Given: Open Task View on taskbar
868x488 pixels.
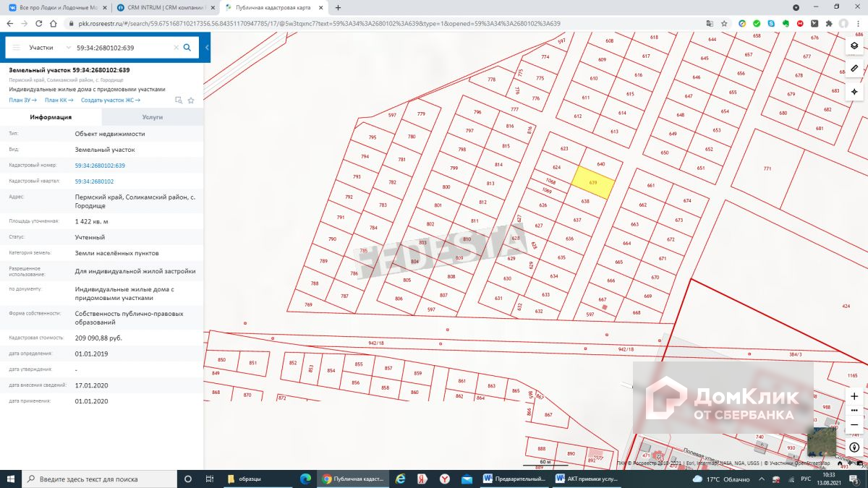Looking at the screenshot, I should 209,479.
